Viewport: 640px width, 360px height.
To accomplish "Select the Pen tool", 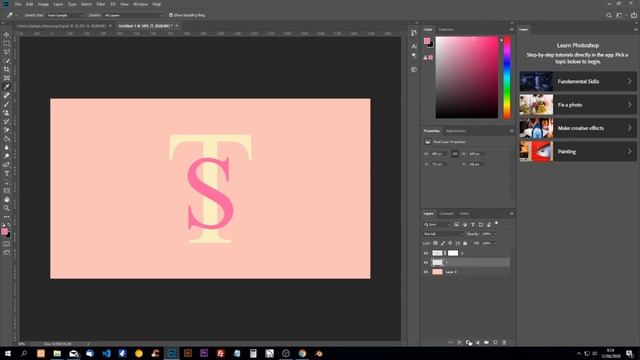I will 7,165.
